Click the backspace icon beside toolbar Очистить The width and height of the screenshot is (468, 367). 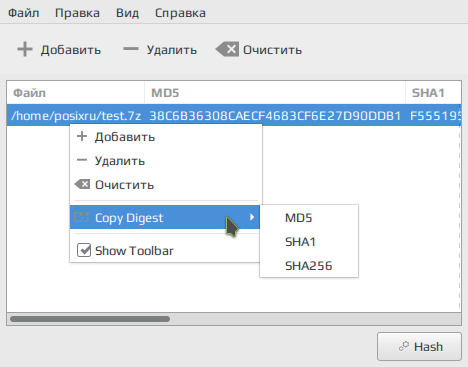point(227,50)
